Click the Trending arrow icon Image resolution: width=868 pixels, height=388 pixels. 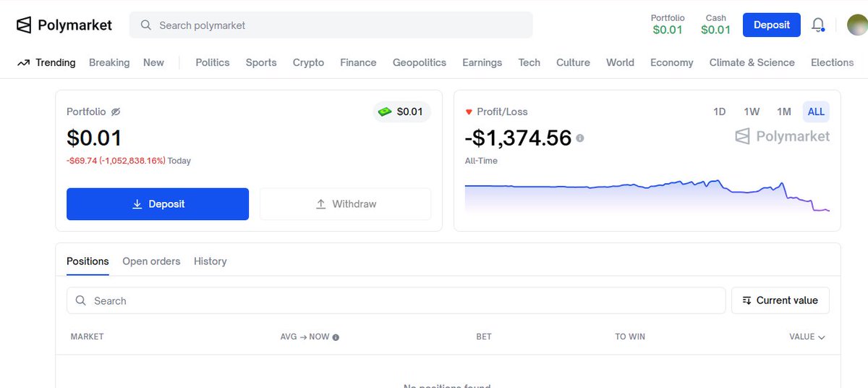(23, 62)
